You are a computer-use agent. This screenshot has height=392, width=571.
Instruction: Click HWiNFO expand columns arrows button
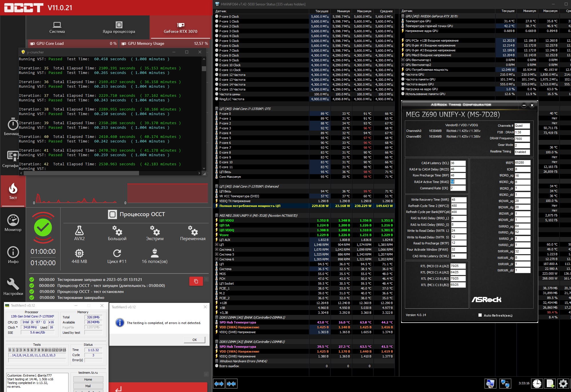point(219,384)
